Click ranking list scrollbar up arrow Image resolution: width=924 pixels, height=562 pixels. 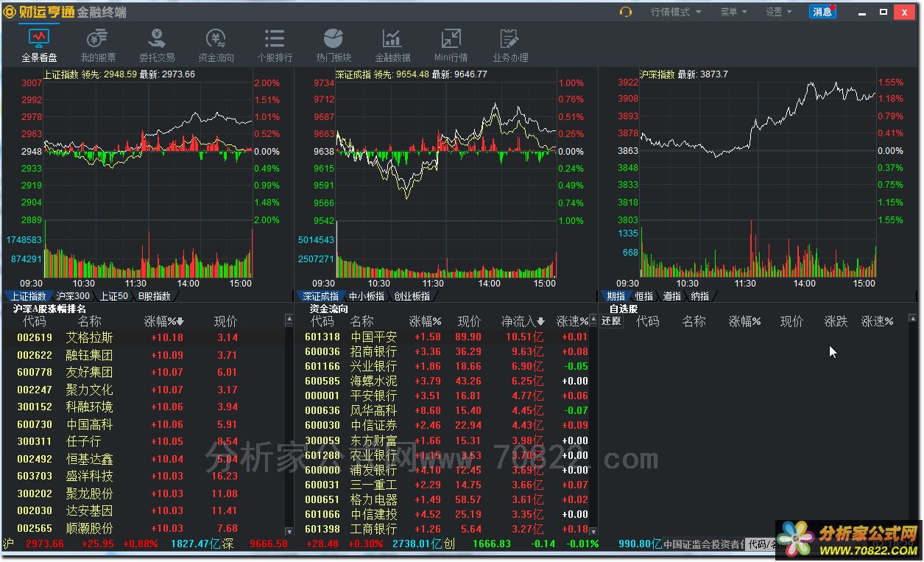(289, 320)
